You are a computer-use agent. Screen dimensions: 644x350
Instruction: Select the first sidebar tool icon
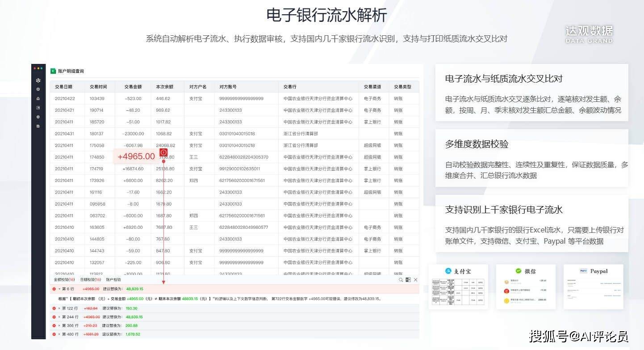(x=38, y=81)
